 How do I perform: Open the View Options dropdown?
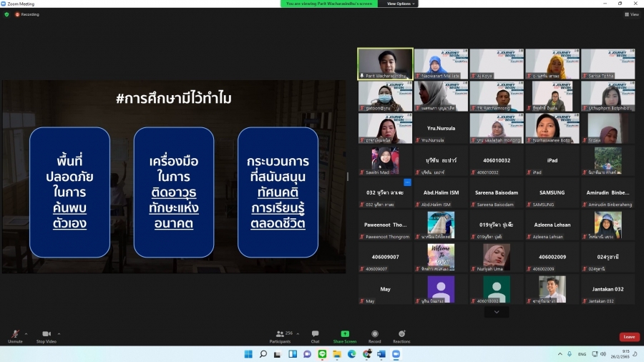pos(401,4)
